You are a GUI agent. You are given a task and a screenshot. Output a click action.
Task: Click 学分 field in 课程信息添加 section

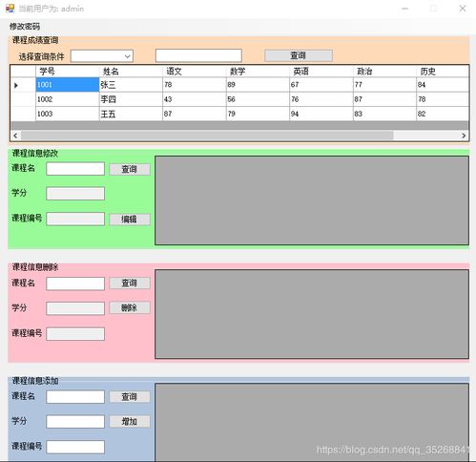pyautogui.click(x=75, y=422)
